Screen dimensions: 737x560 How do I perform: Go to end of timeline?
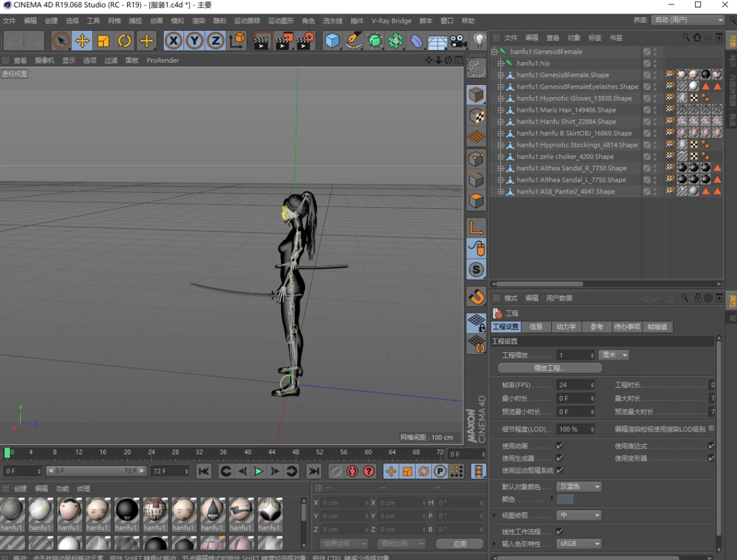point(314,471)
